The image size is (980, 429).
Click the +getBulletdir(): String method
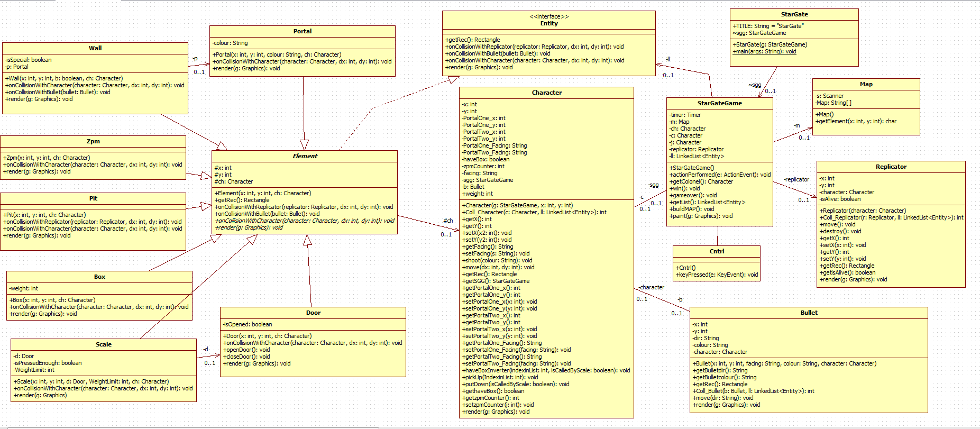click(720, 370)
